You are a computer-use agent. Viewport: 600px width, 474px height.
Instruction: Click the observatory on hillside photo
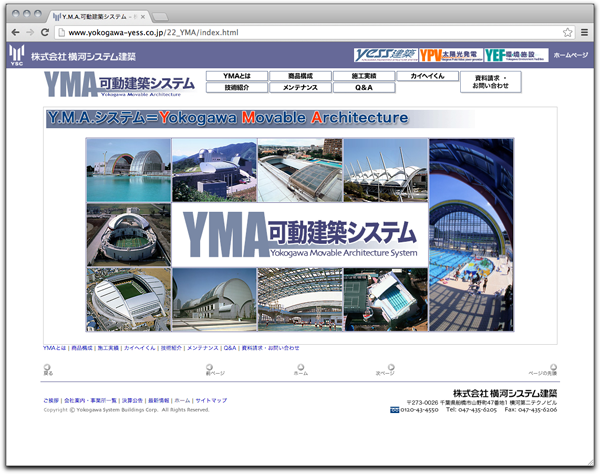point(214,170)
